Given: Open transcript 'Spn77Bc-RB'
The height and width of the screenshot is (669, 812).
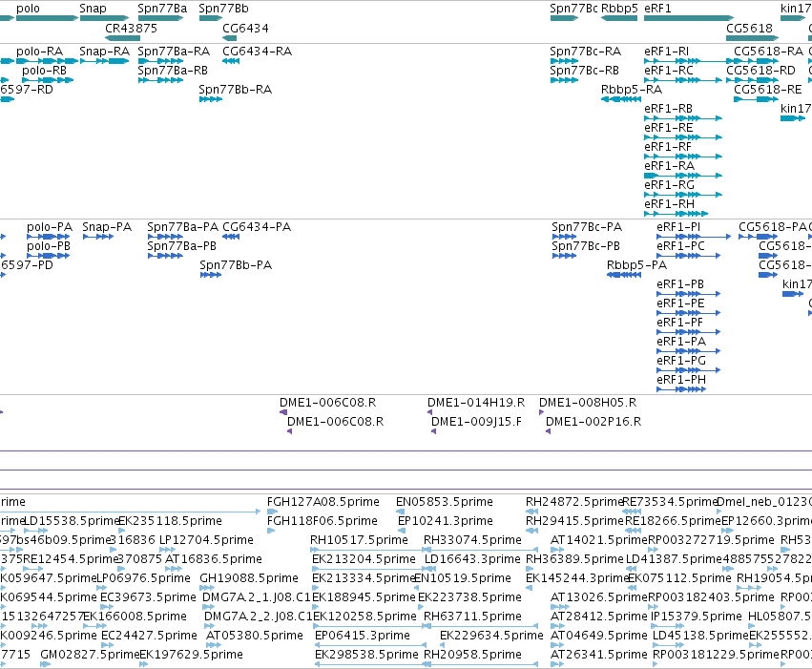Looking at the screenshot, I should (585, 71).
